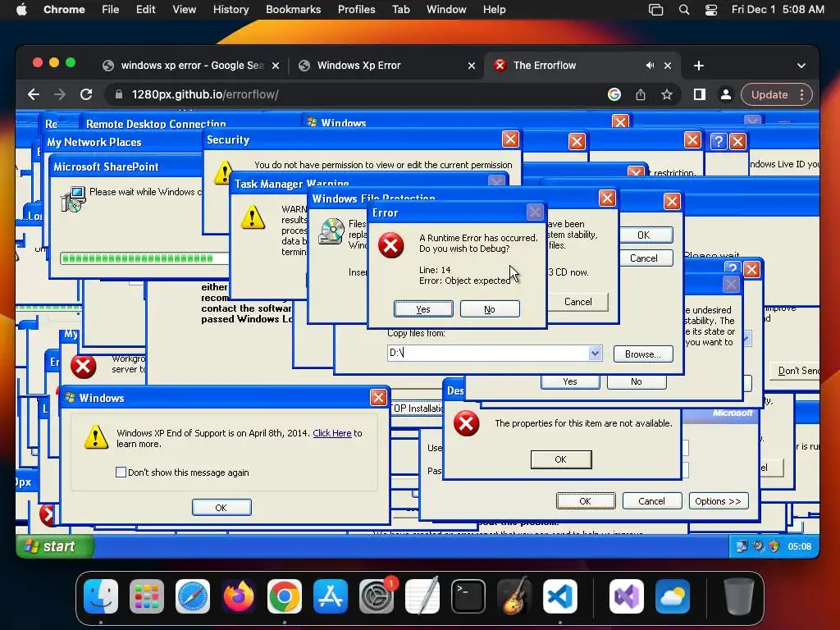This screenshot has height=630, width=840.
Task: Click the warning icon in Windows End of Support dialog
Action: (97, 436)
